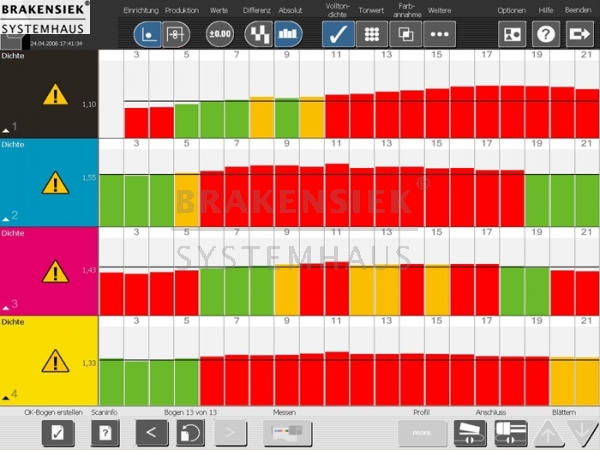Click the Bogen refresh sheet icon
This screenshot has width=600, height=450.
click(190, 433)
